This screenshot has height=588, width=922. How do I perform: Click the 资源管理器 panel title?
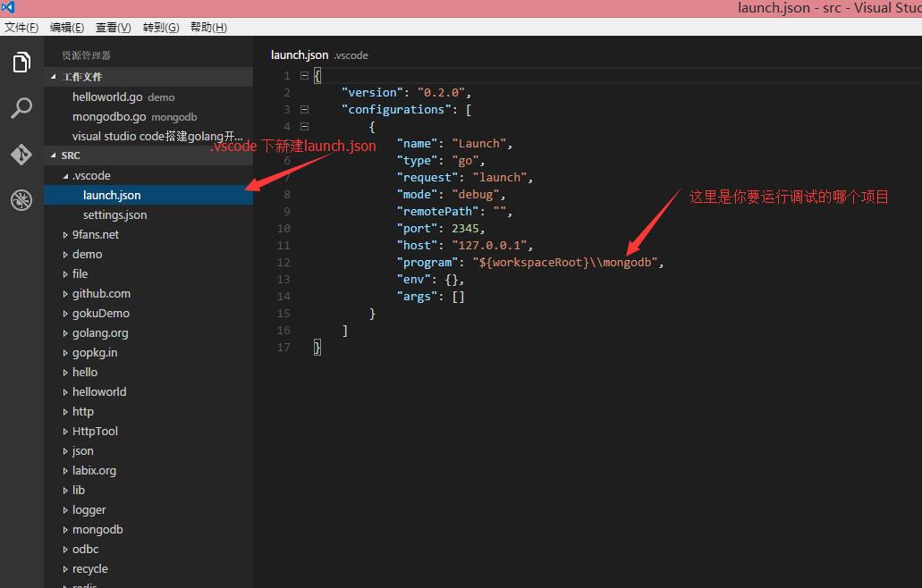click(87, 55)
